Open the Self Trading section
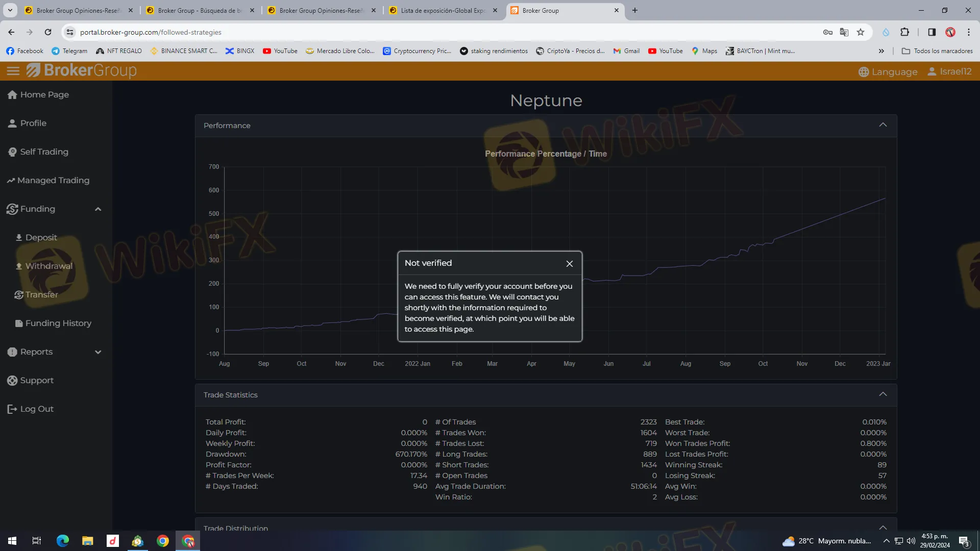Viewport: 980px width, 551px height. [x=38, y=152]
